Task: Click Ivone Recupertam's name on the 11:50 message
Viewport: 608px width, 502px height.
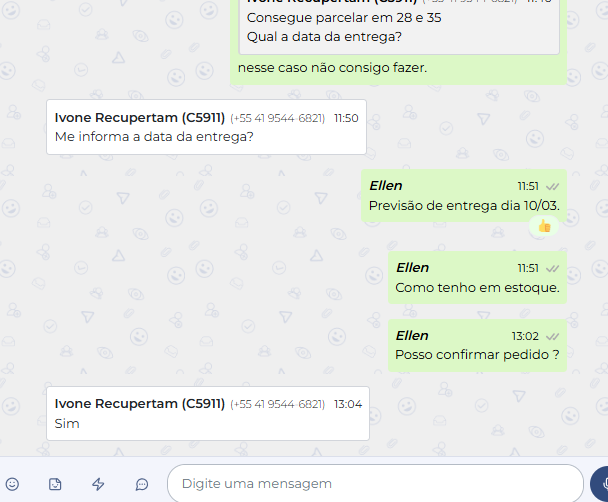Action: coord(140,117)
